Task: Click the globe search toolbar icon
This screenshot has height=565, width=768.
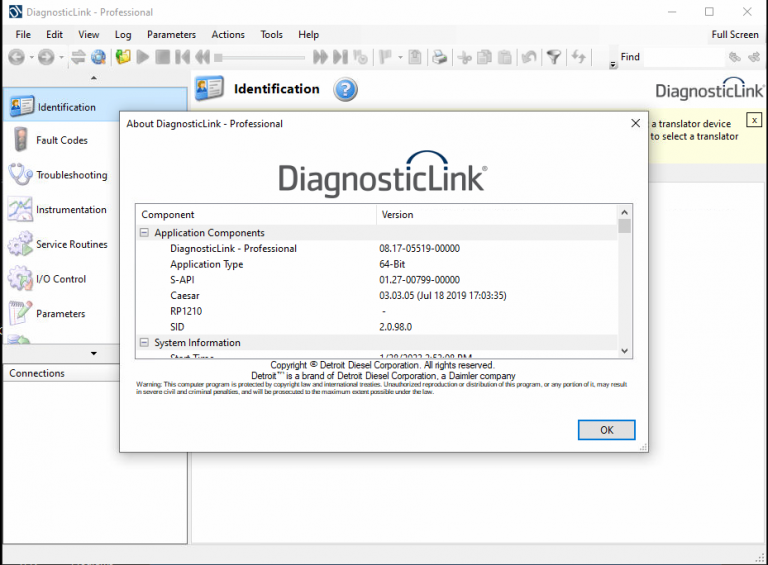Action: [98, 57]
